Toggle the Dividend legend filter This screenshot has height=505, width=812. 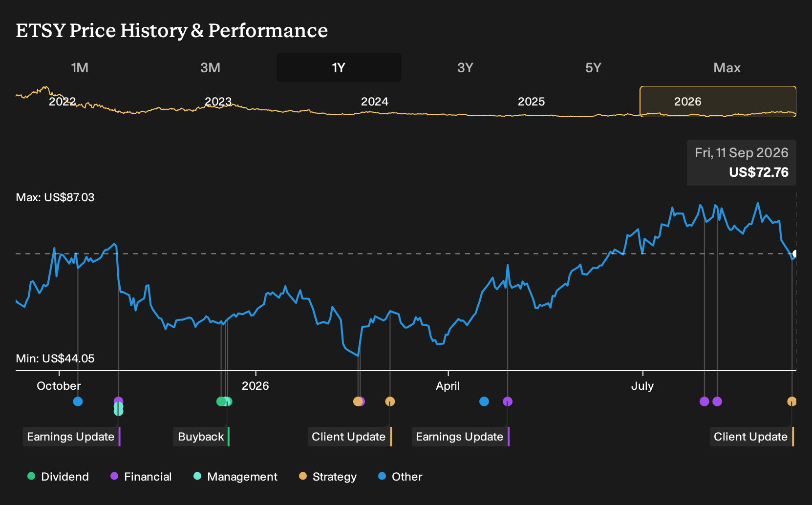[58, 477]
